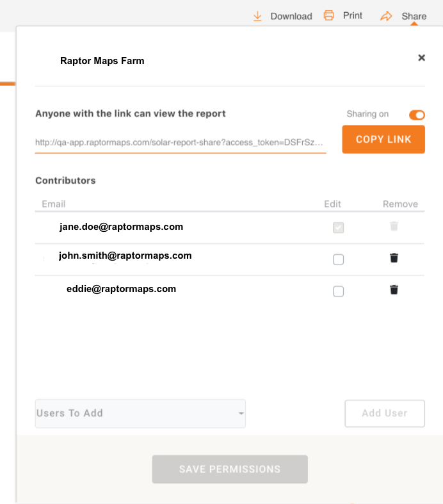Open the Share menu item

click(x=414, y=16)
